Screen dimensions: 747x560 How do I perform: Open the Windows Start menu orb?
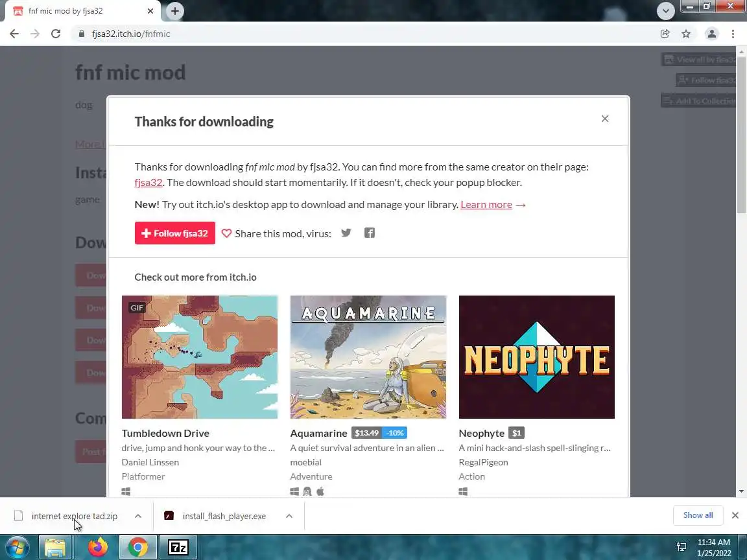coord(17,548)
